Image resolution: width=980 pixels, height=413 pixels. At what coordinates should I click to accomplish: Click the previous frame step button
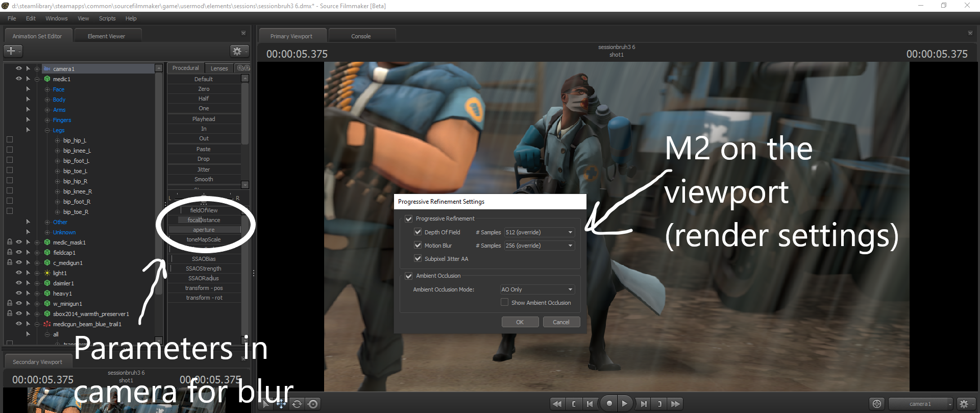click(x=590, y=404)
